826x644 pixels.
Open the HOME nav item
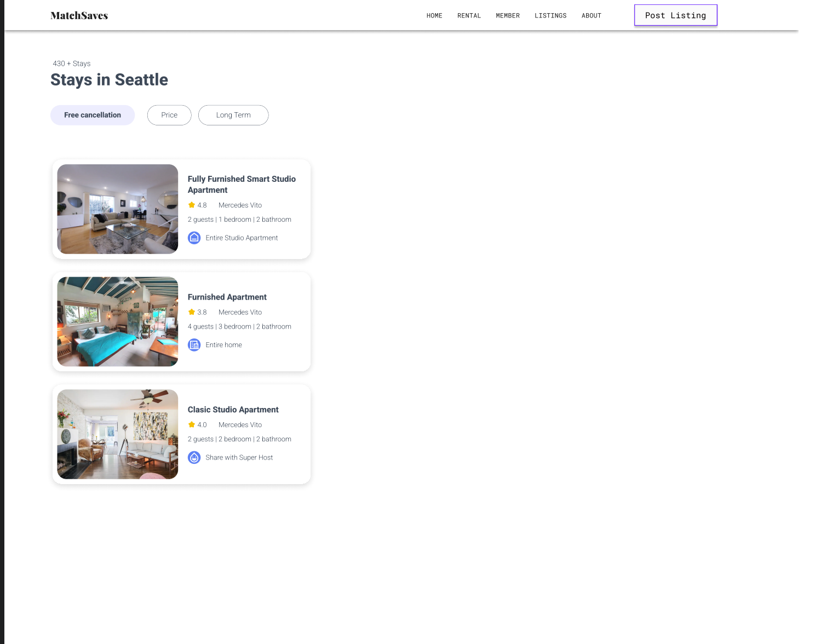tap(434, 16)
